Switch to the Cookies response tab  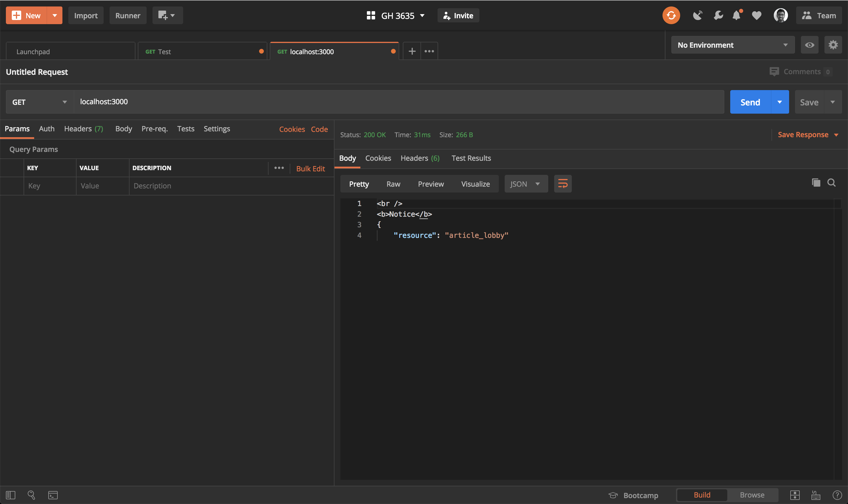[378, 158]
